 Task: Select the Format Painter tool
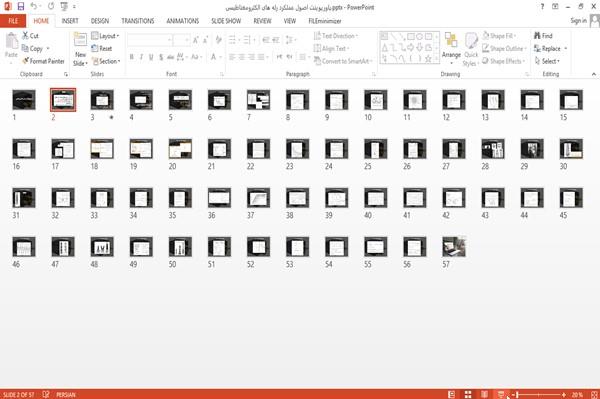(43, 61)
